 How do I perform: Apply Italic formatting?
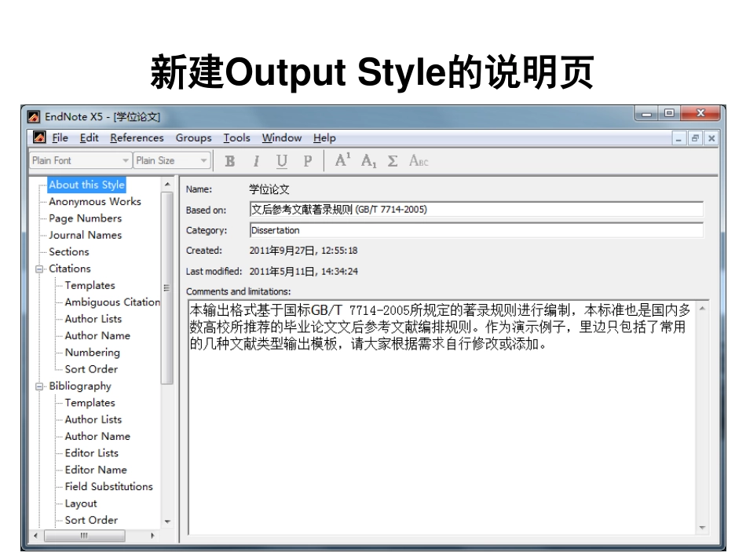click(x=255, y=160)
